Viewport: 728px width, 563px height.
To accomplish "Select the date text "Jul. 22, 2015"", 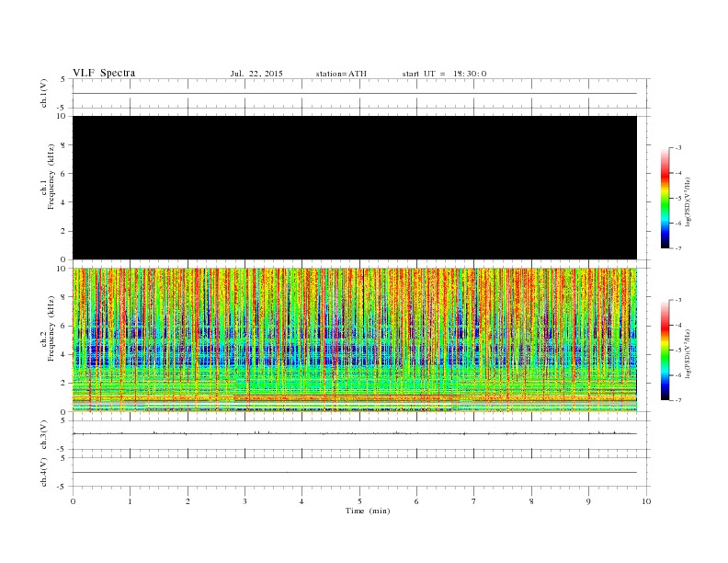I will tap(256, 74).
